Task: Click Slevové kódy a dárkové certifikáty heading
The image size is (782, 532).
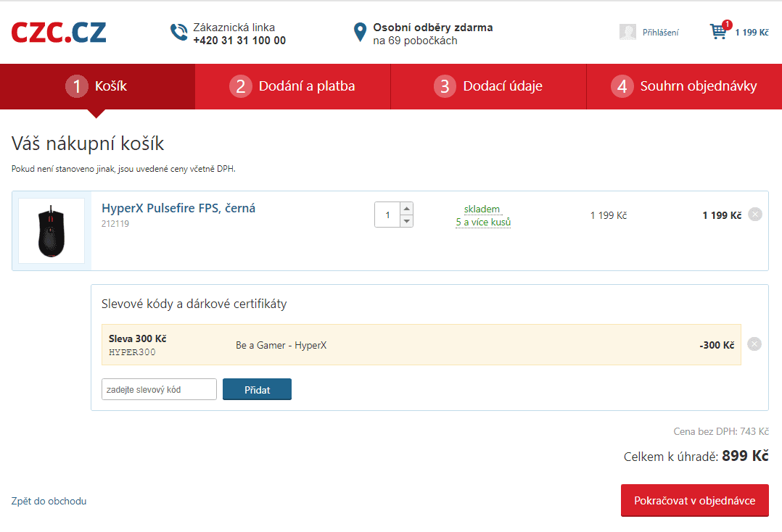Action: (194, 304)
